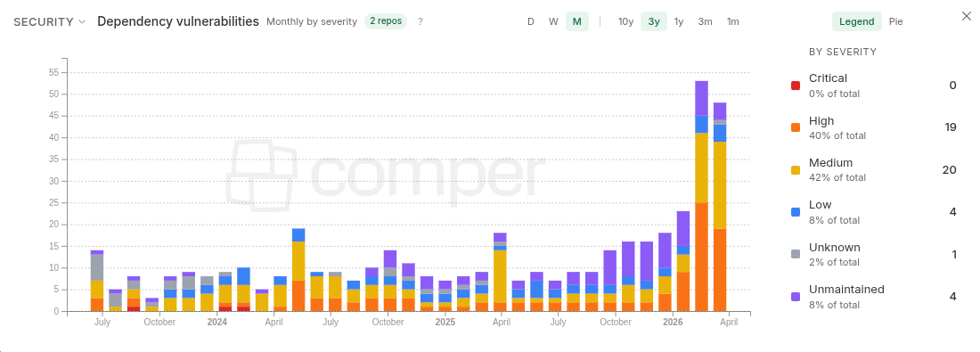Select the Medium legend label
This screenshot has width=980, height=352.
click(830, 162)
